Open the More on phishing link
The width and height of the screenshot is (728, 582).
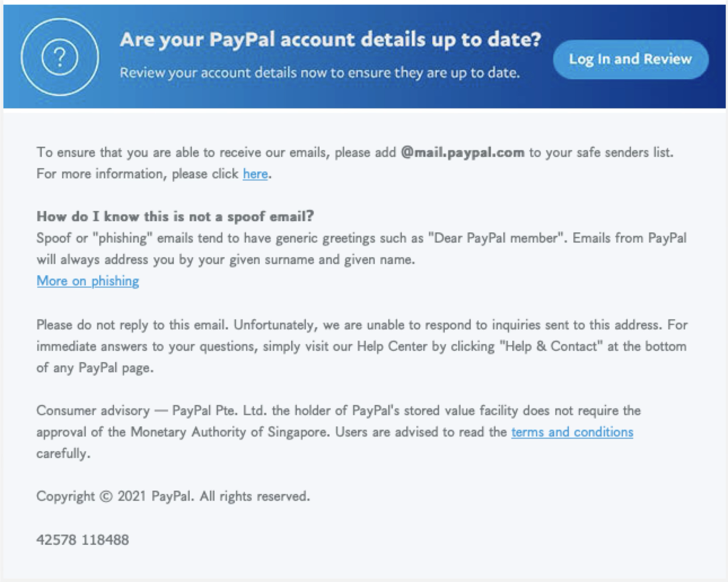click(x=88, y=281)
